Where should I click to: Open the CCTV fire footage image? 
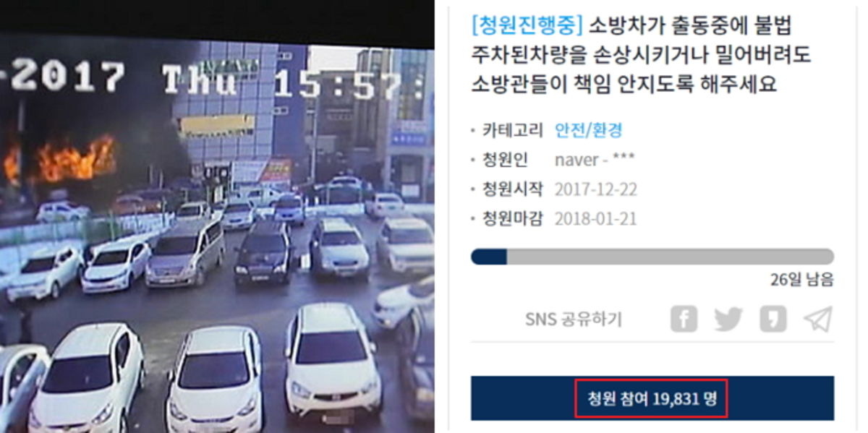(217, 231)
